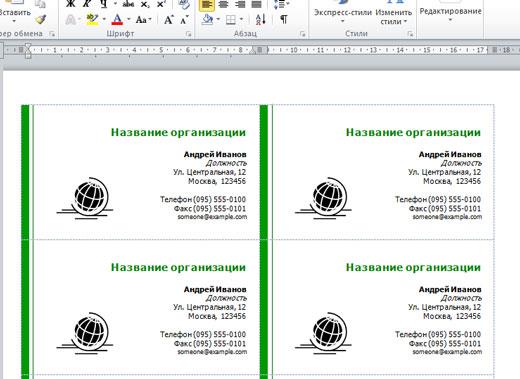This screenshot has height=379, width=520.
Task: Click Факс (095) 555-0101 in bottom-right card
Action: [x=445, y=344]
